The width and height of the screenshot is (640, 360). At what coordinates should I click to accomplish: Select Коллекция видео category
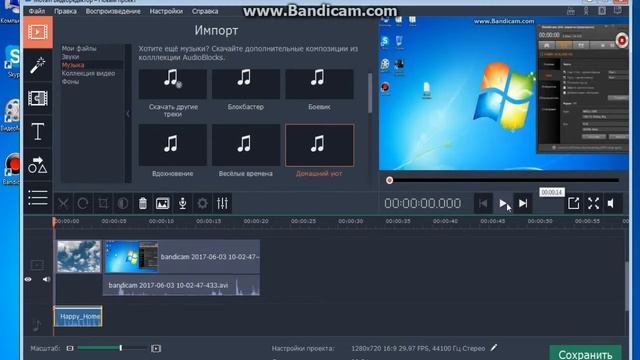pyautogui.click(x=88, y=73)
